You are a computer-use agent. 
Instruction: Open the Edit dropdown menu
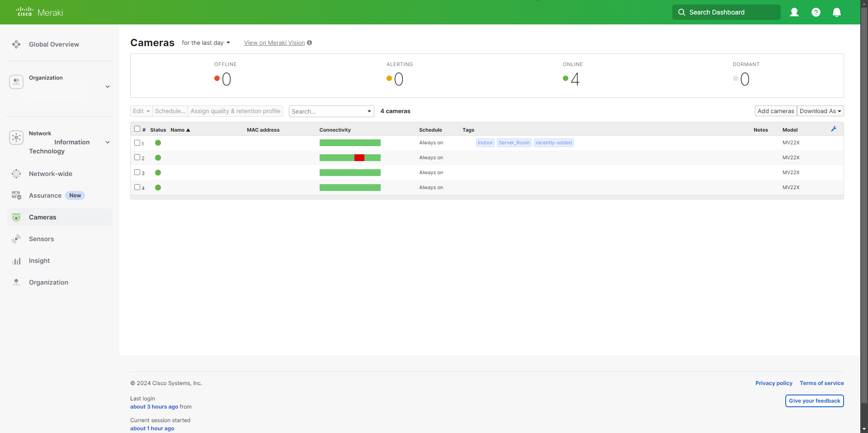point(141,111)
